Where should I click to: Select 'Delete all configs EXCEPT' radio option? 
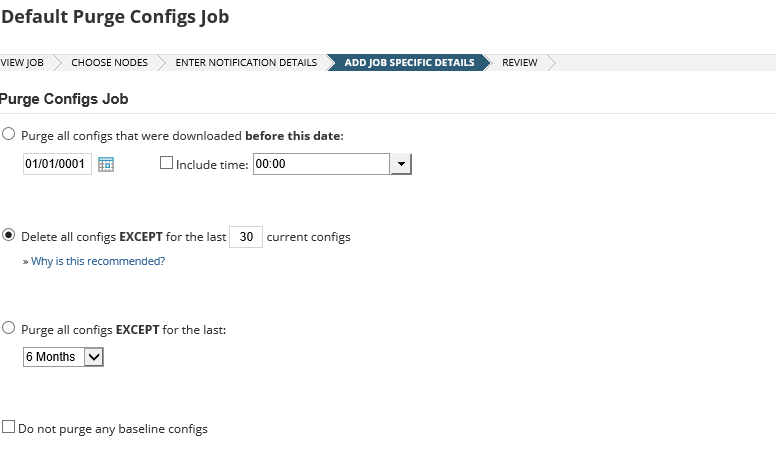click(9, 236)
